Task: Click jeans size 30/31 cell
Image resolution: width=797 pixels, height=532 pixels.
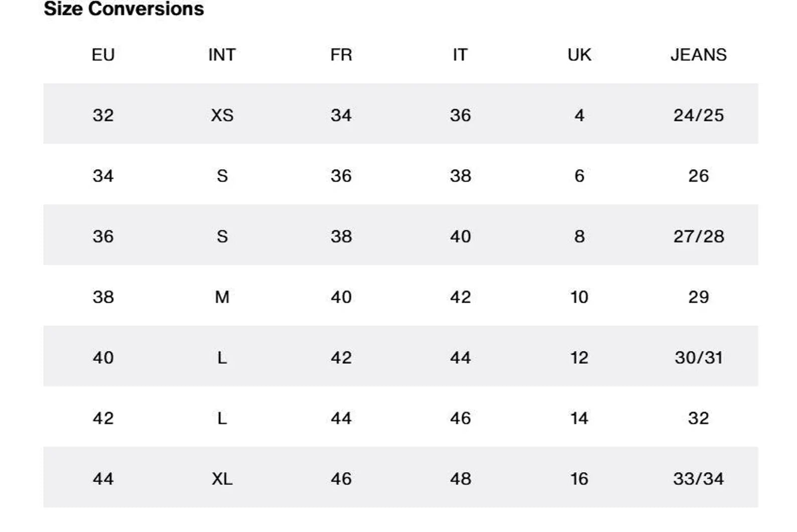Action: coord(698,358)
